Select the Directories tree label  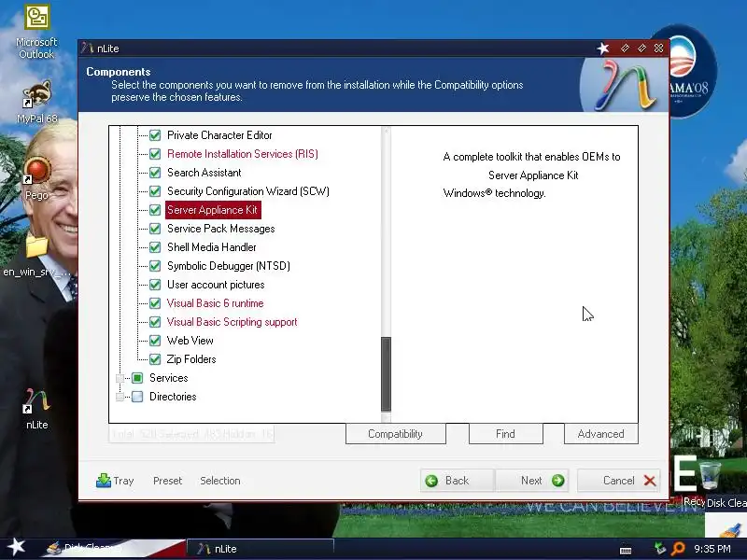point(173,397)
